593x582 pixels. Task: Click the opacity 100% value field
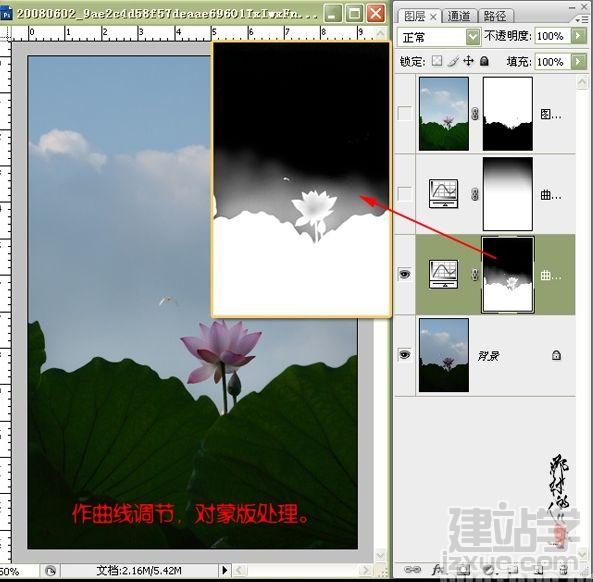pos(553,36)
